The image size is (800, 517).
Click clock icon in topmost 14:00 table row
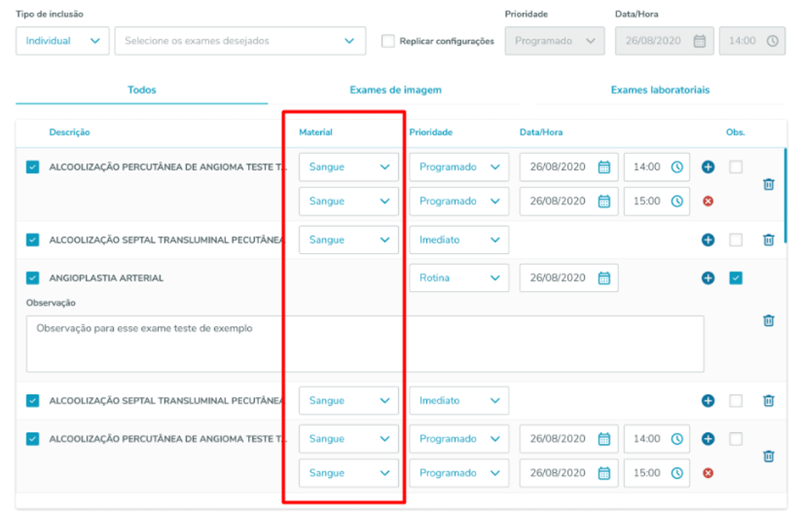pos(677,167)
